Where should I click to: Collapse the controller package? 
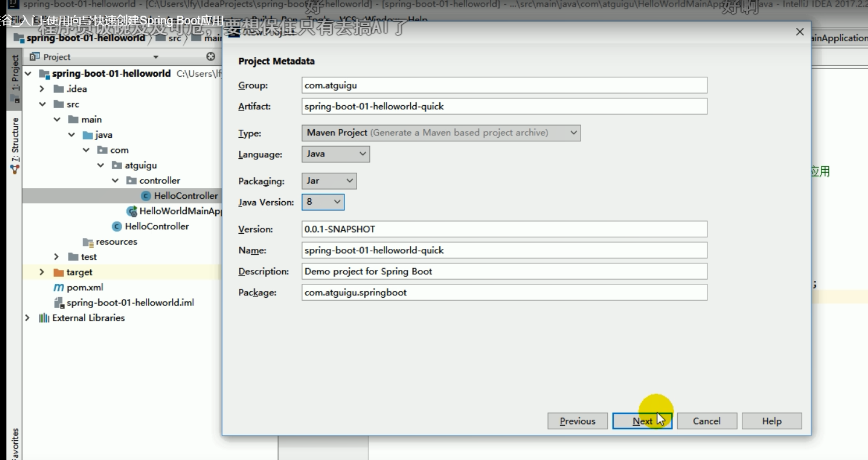coord(115,180)
